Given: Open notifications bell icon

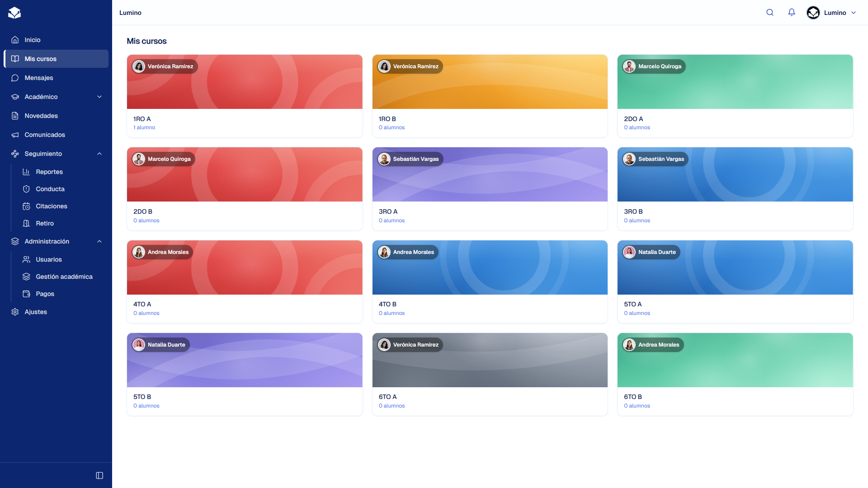Looking at the screenshot, I should [792, 13].
